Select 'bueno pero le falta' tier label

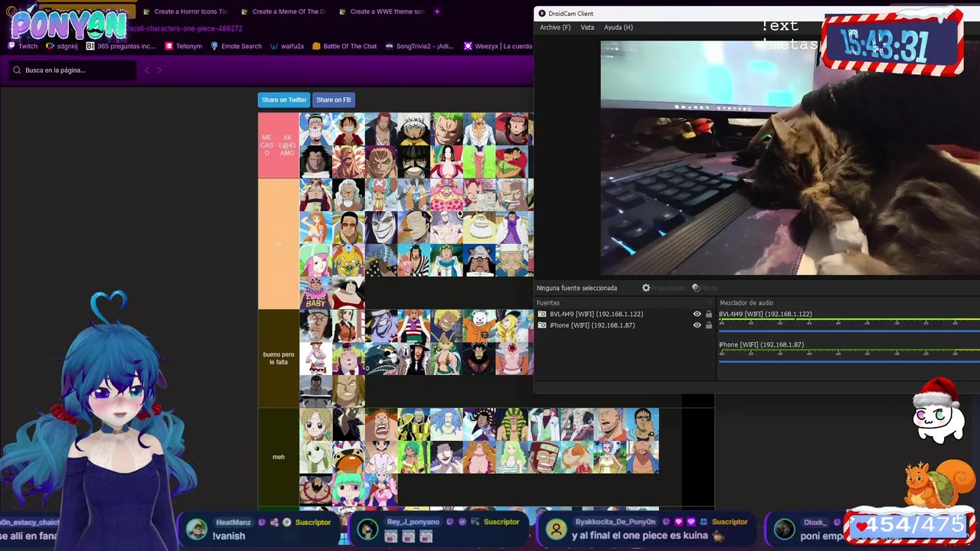(x=279, y=358)
